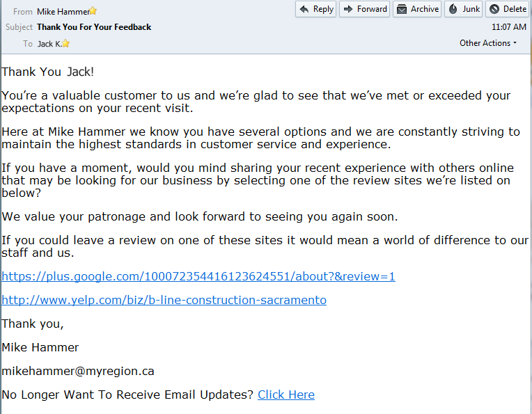Click the 11:07 AM received time
This screenshot has width=532, height=414.
pos(508,27)
